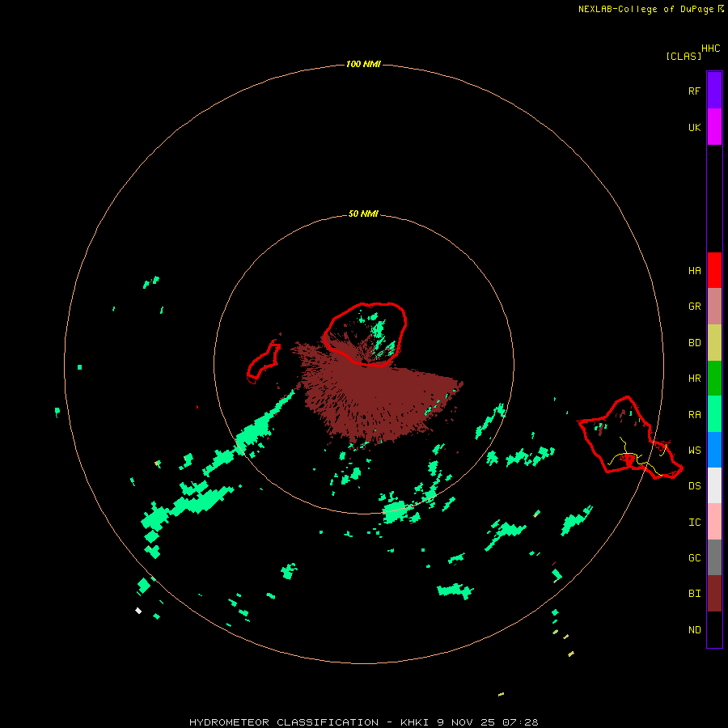This screenshot has width=728, height=728.
Task: Click the BD yellow legend swatch
Action: click(714, 343)
